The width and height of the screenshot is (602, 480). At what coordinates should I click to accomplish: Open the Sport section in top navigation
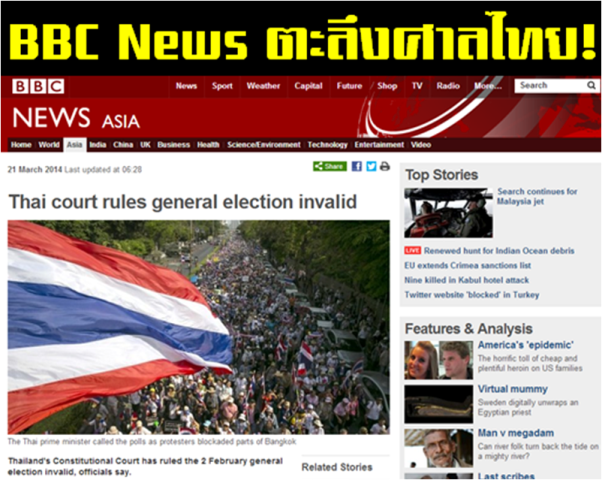(x=222, y=86)
